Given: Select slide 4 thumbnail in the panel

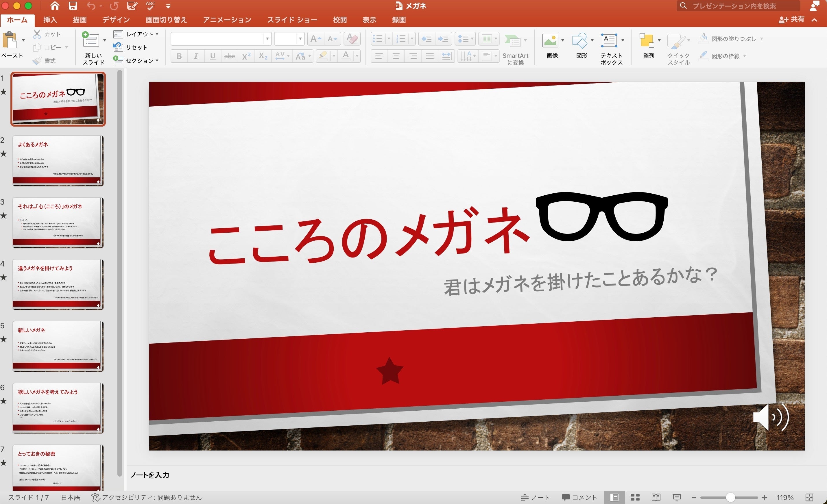Looking at the screenshot, I should click(x=57, y=284).
